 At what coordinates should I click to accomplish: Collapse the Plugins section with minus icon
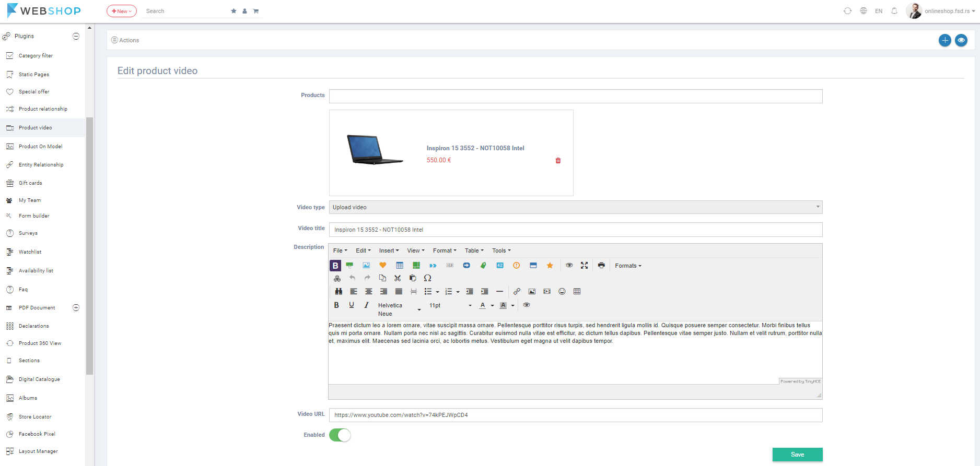click(76, 36)
